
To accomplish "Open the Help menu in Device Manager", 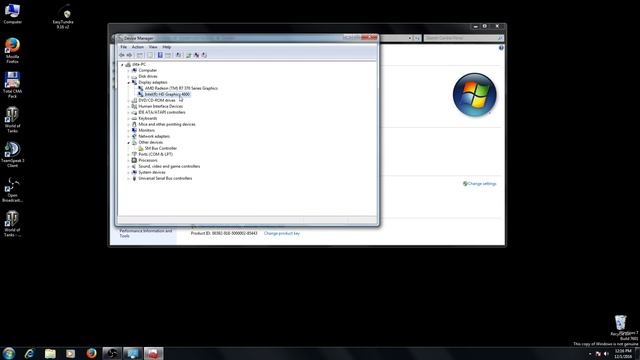I will point(167,47).
